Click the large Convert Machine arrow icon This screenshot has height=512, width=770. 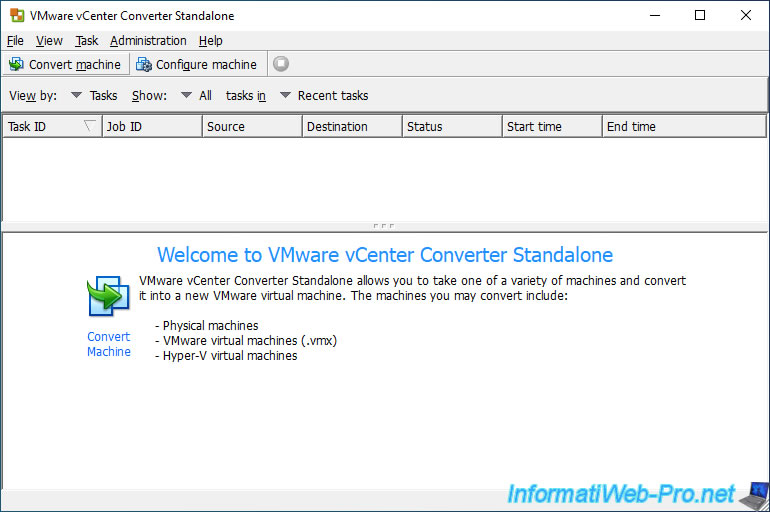coord(108,296)
